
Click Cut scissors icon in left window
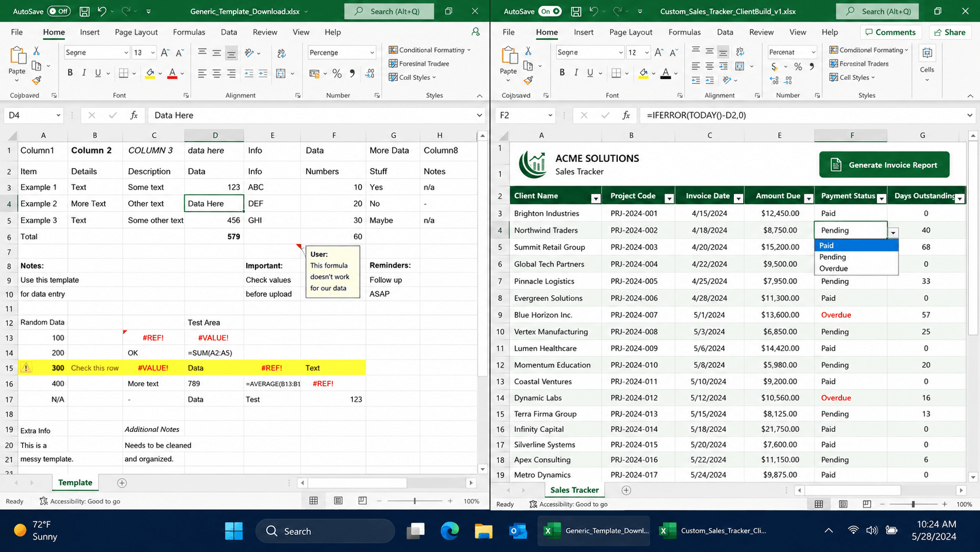pos(36,52)
